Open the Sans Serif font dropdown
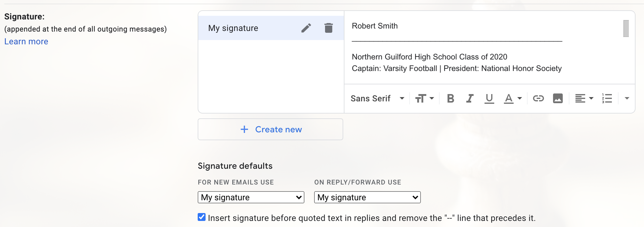 (x=377, y=98)
